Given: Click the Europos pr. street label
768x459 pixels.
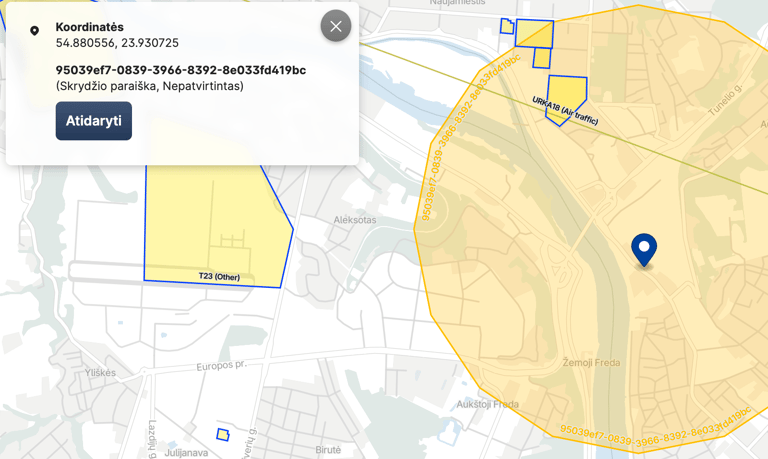Looking at the screenshot, I should (221, 366).
